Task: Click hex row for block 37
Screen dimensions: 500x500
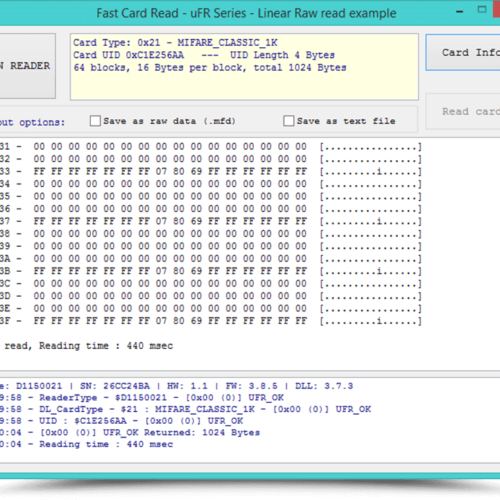Action: pyautogui.click(x=211, y=221)
